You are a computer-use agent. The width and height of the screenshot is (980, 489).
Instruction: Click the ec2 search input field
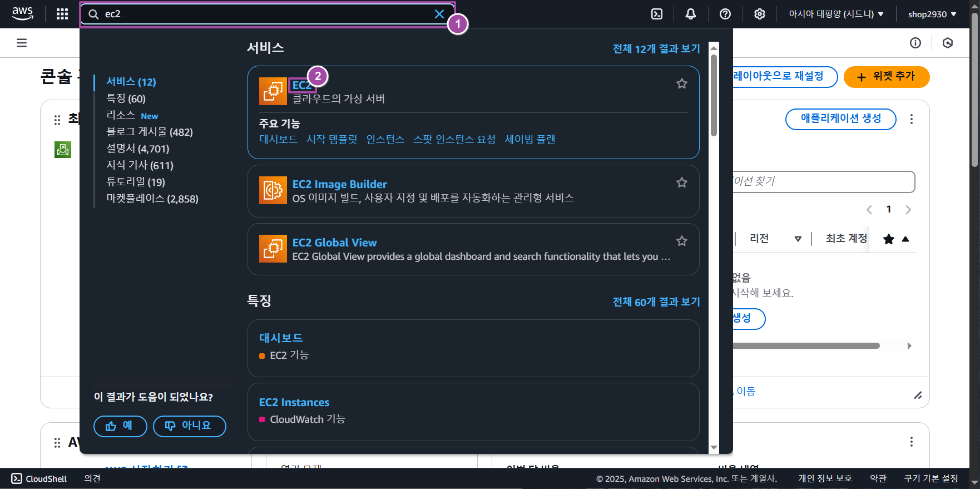point(267,14)
